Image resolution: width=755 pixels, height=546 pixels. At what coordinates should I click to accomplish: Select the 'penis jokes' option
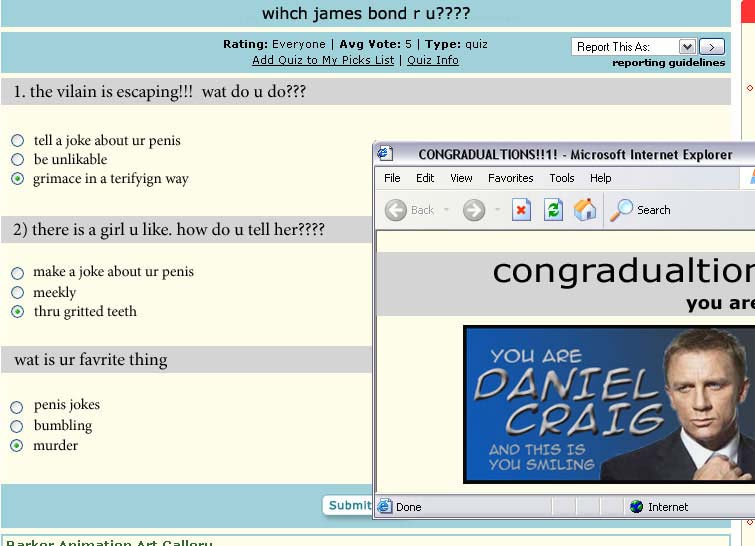17,407
